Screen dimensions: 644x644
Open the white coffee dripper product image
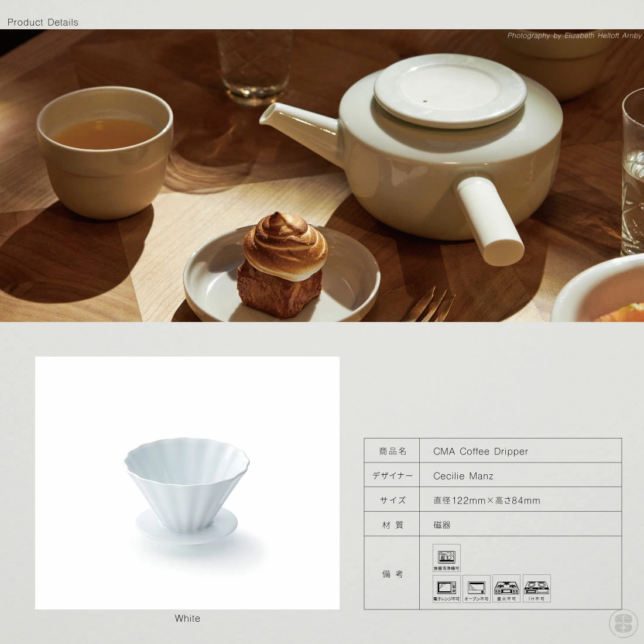pyautogui.click(x=187, y=482)
